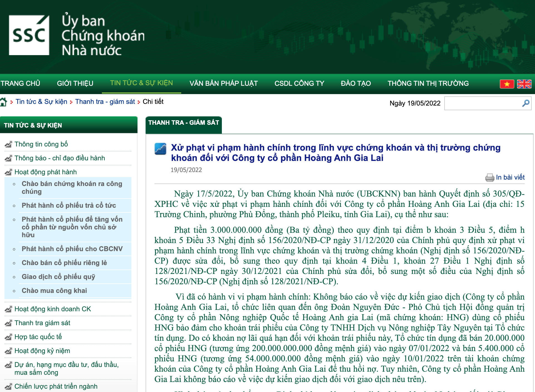Open TRANG CHỦ menu
Viewport: 535px width, 392px height.
(x=20, y=83)
